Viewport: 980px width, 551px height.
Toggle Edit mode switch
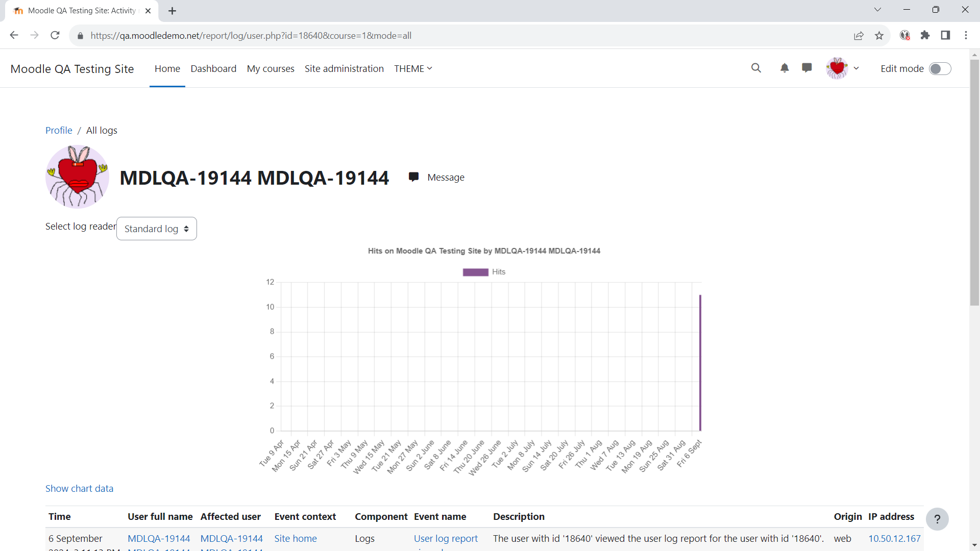click(940, 68)
